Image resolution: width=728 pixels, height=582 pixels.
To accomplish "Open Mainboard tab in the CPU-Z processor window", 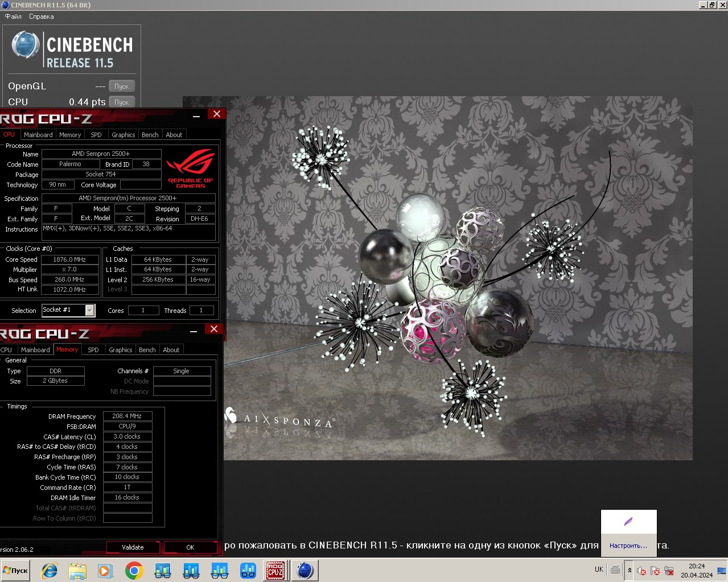I will (38, 135).
